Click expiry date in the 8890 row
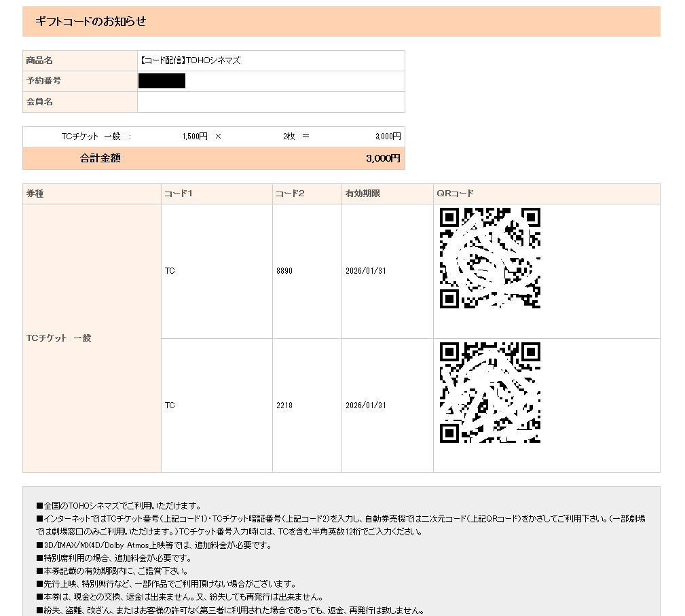 coord(365,271)
